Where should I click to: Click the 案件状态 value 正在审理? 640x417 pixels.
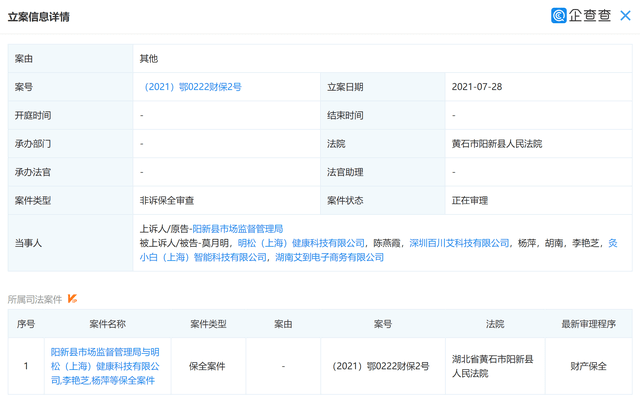pos(470,200)
